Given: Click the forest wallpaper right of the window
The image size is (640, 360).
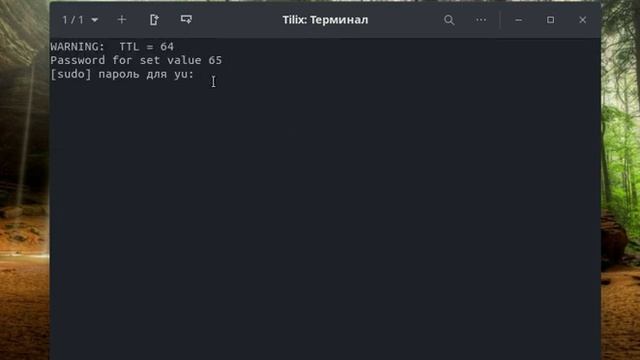Looking at the screenshot, I should (620, 180).
